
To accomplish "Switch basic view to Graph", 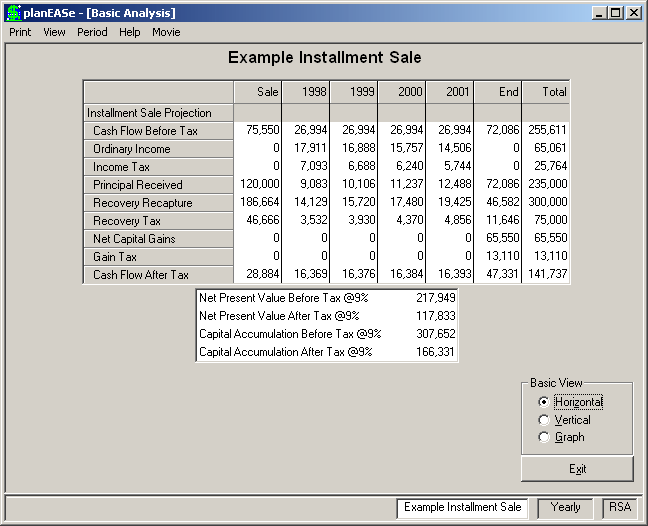I will coord(562,437).
